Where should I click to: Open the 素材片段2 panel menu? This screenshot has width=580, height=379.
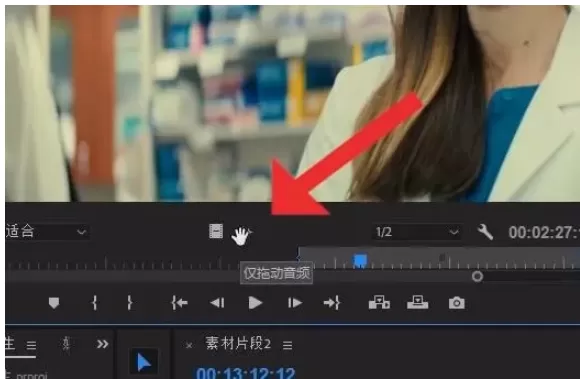(287, 345)
